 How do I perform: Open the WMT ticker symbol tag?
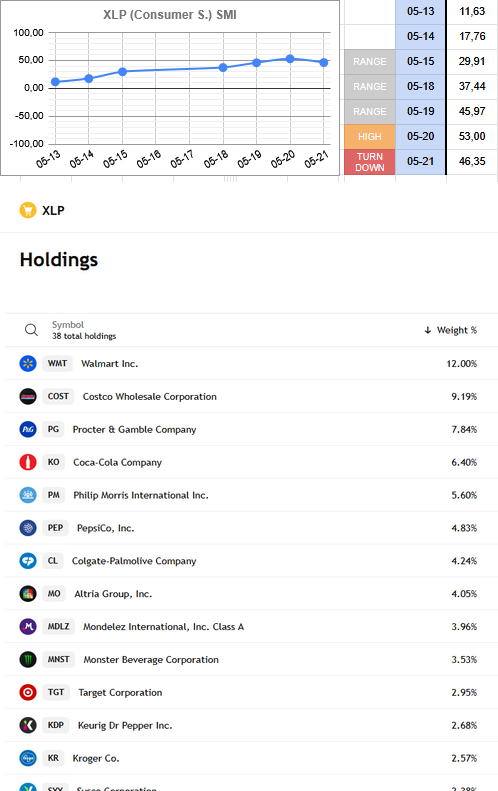[x=58, y=363]
